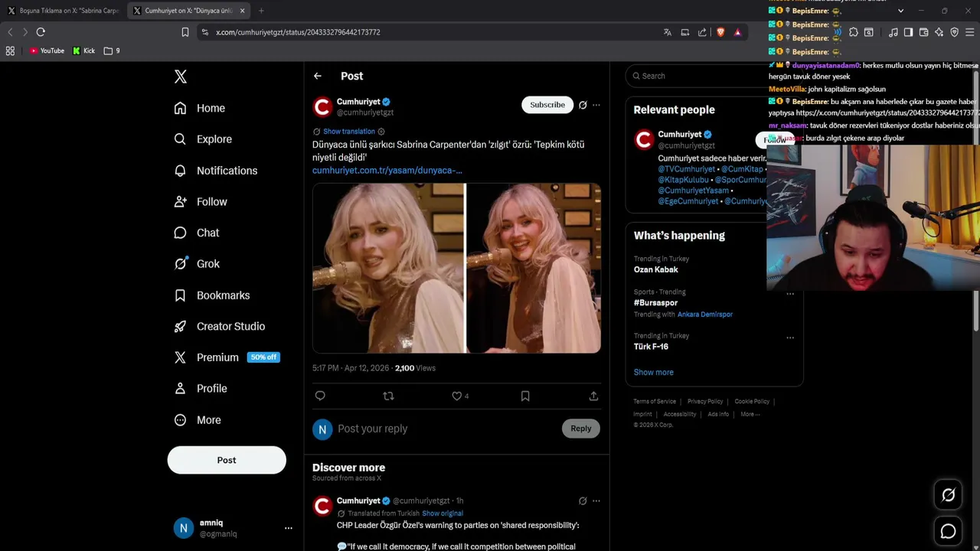This screenshot has height=551, width=980.
Task: Open the floating chat messages button
Action: 948,531
